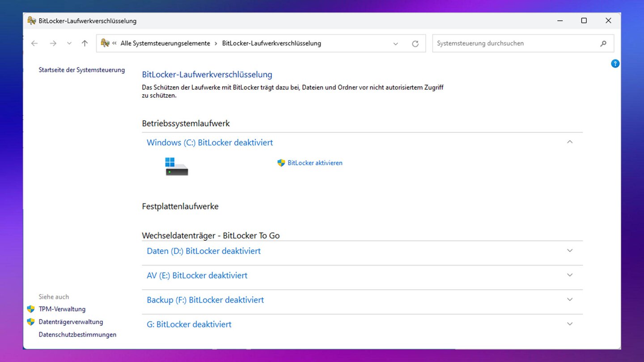This screenshot has width=644, height=362.
Task: Go up one level with up arrow
Action: 85,43
